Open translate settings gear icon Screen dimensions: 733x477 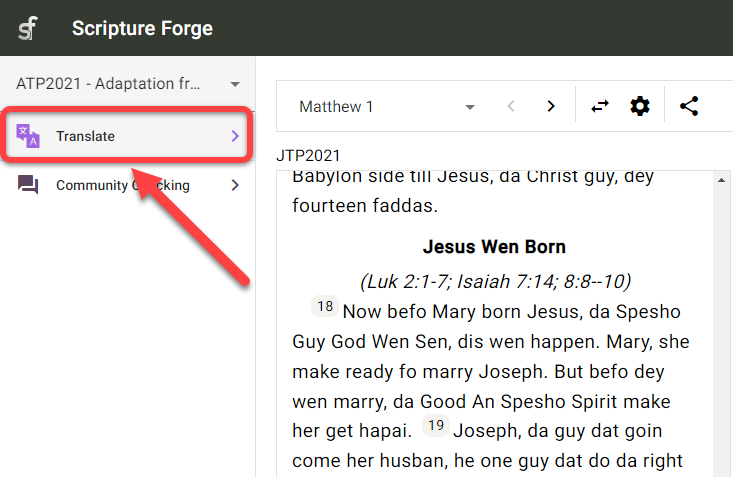pyautogui.click(x=640, y=106)
